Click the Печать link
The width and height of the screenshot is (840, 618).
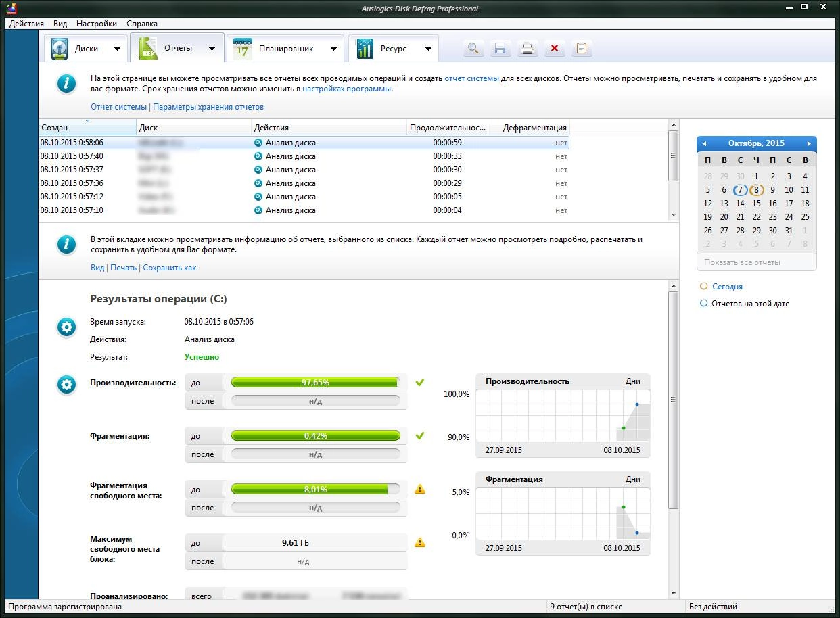(123, 268)
